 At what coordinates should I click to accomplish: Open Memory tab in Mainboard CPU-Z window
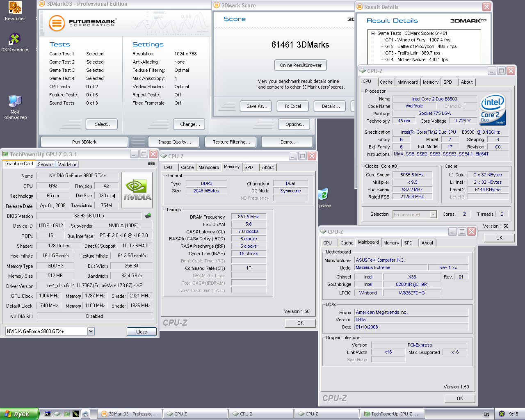pyautogui.click(x=391, y=243)
